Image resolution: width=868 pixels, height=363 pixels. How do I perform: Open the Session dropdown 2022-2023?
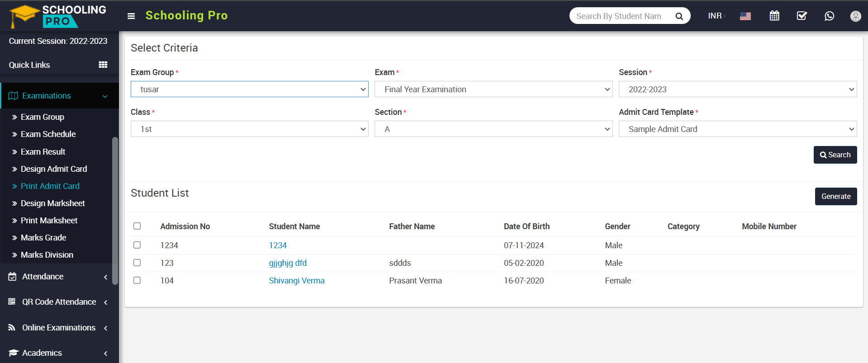738,89
